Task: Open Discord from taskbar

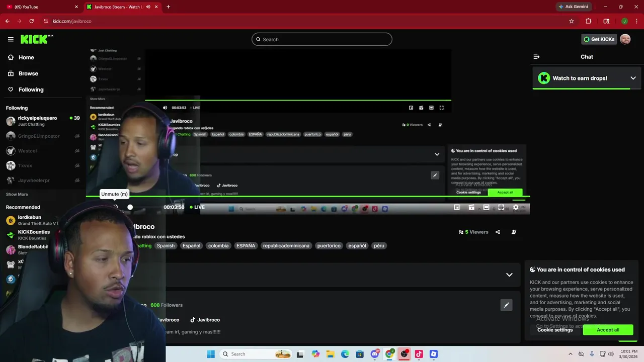Action: (374, 354)
